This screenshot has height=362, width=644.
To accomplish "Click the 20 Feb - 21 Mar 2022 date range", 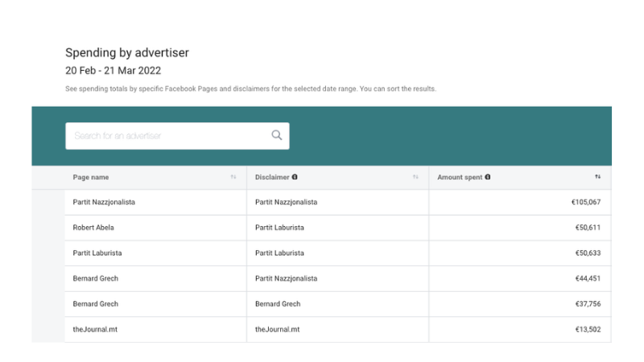I will [113, 71].
